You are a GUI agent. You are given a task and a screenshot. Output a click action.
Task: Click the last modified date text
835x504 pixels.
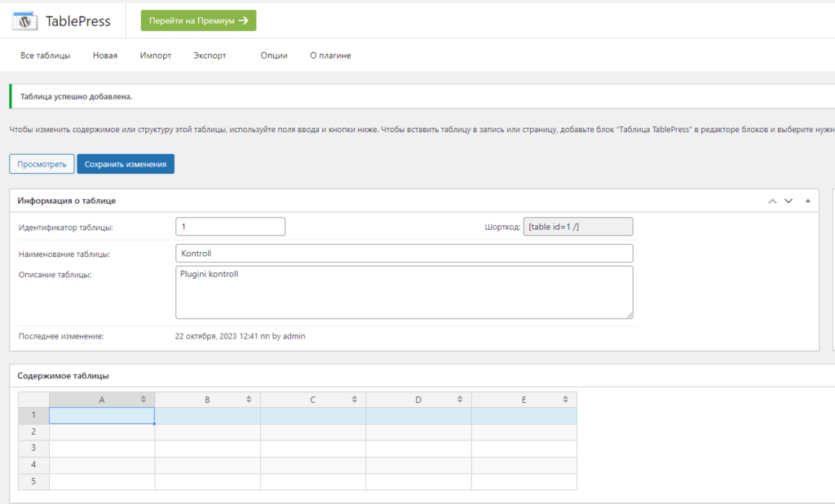click(x=240, y=336)
